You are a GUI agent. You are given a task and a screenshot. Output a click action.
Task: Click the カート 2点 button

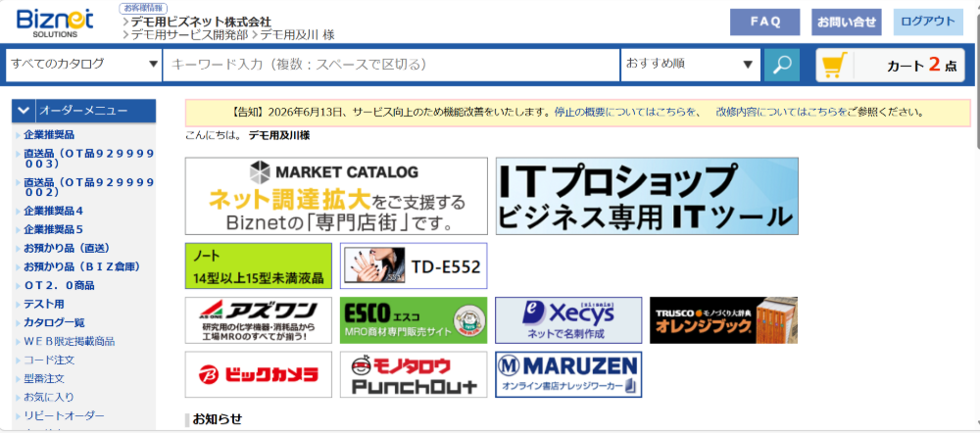pos(890,65)
